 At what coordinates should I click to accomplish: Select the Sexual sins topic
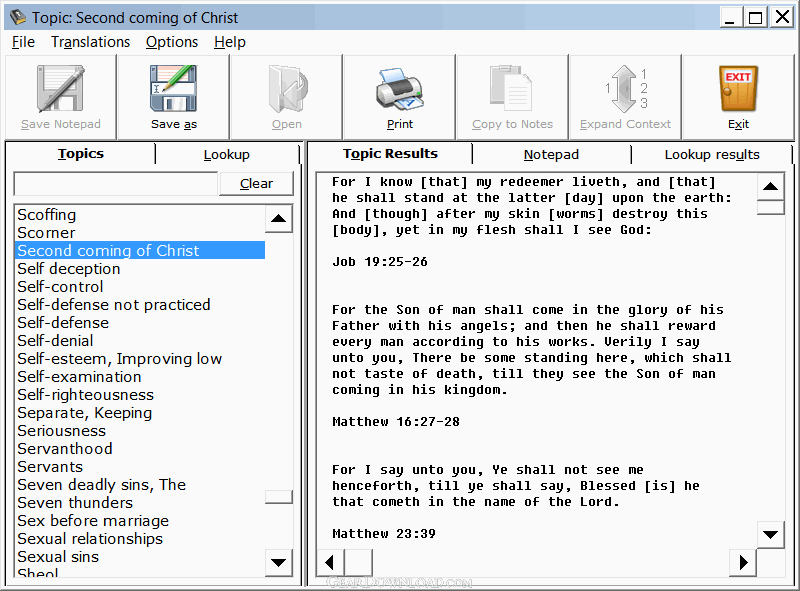pyautogui.click(x=140, y=557)
